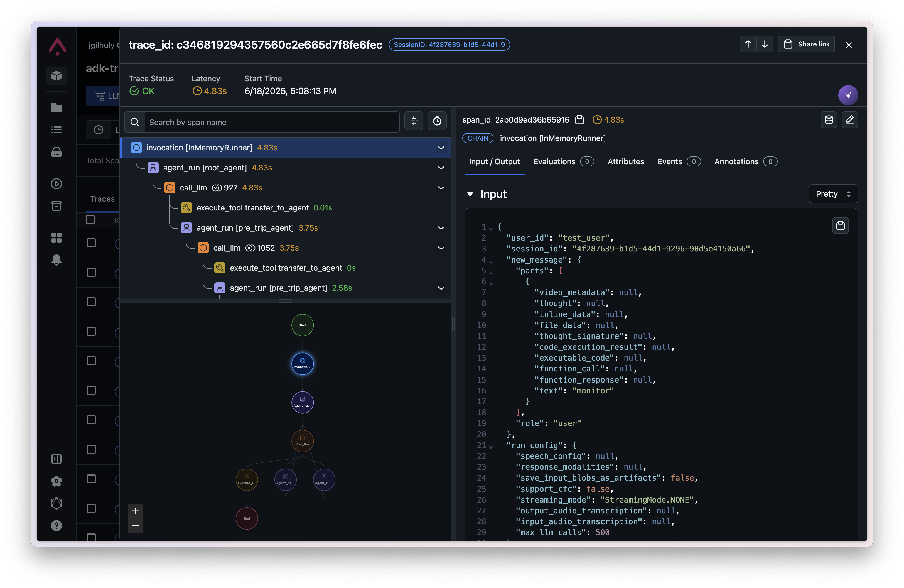Viewport: 904px width, 588px height.
Task: Click the Search by span name field
Action: (x=272, y=122)
